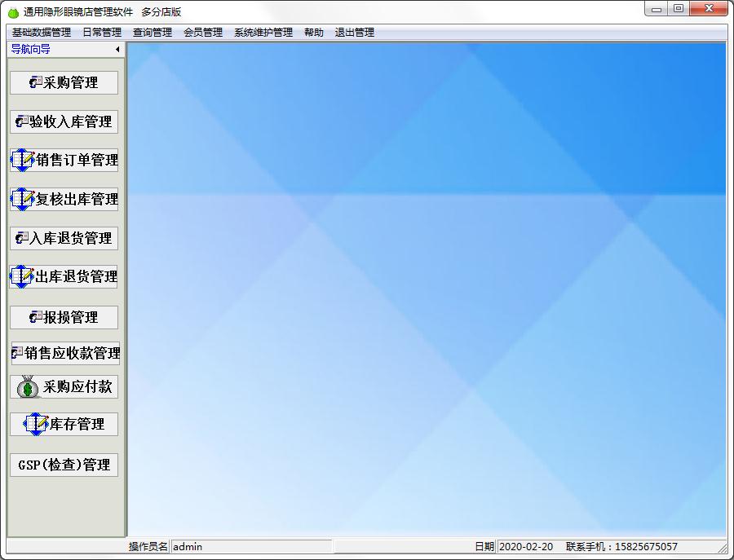This screenshot has height=560, width=734.
Task: Click the 库存管理 button
Action: 64,425
